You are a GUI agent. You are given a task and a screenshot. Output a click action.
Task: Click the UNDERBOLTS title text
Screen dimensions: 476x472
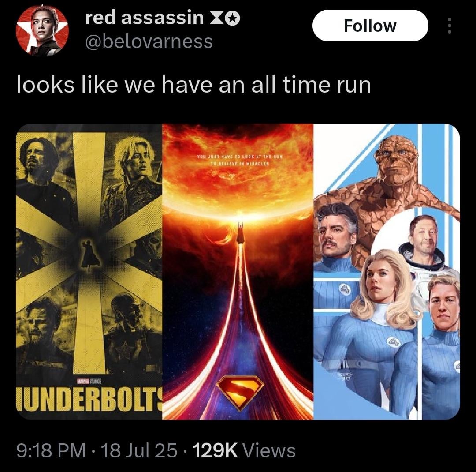coord(89,398)
